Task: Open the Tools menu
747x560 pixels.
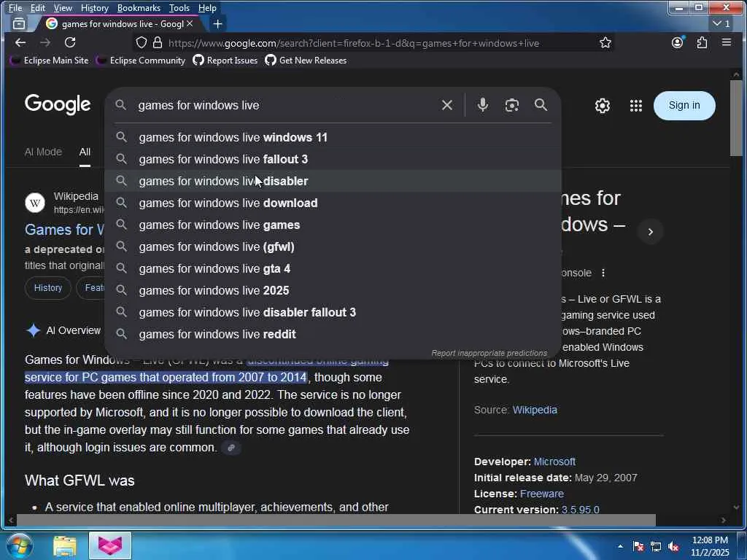Action: pyautogui.click(x=179, y=7)
